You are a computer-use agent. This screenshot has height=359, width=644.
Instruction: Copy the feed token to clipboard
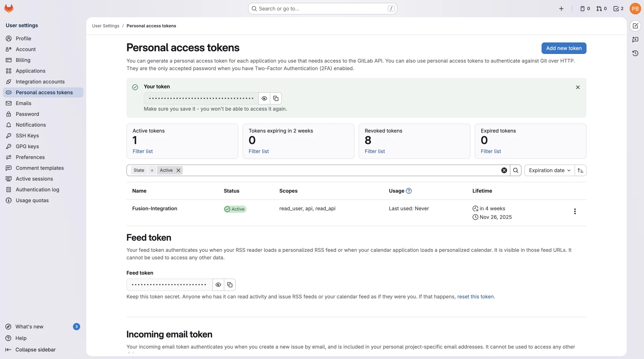tap(230, 285)
